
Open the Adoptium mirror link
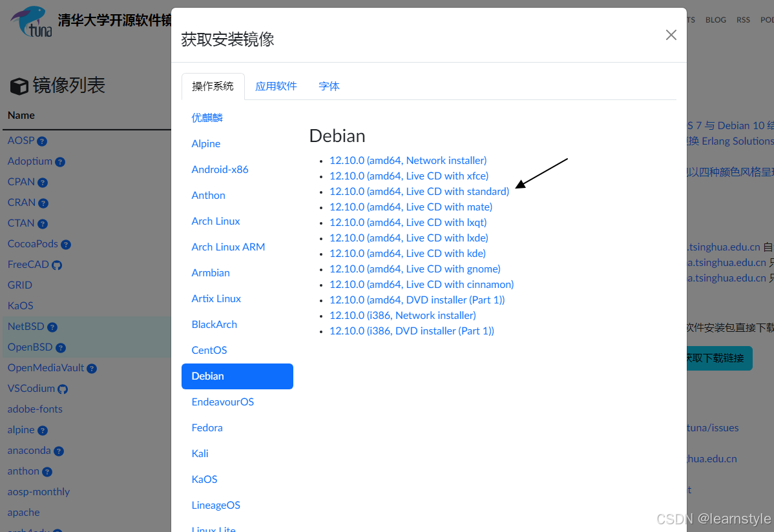pyautogui.click(x=30, y=161)
